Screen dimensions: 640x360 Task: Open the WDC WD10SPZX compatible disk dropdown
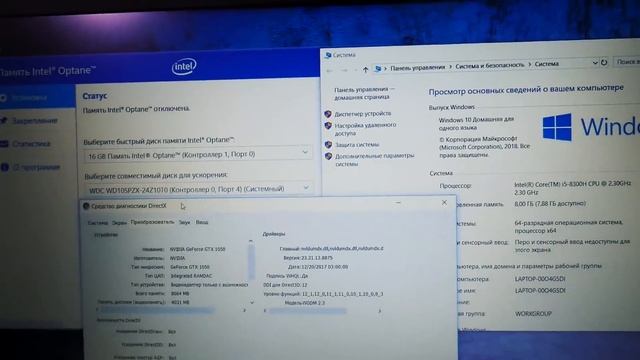click(199, 189)
